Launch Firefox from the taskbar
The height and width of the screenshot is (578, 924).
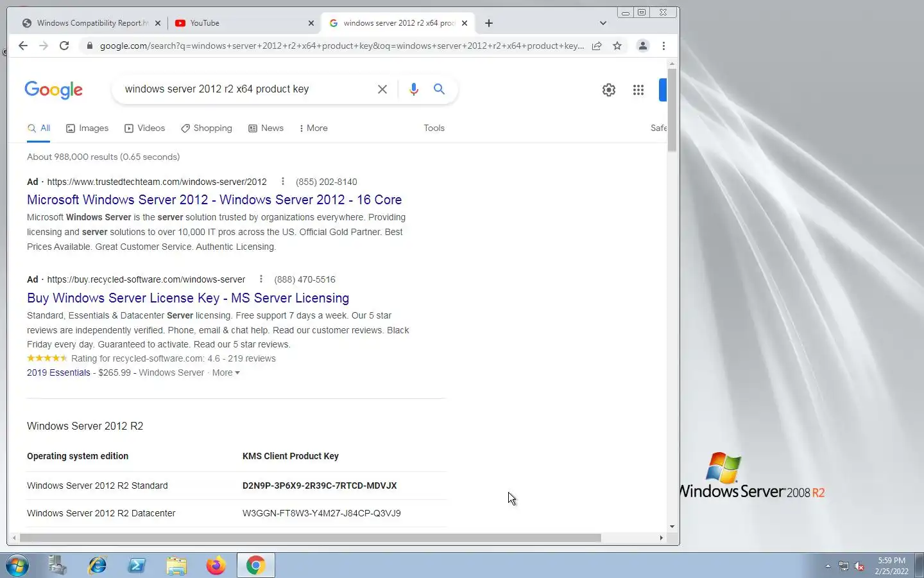tap(216, 566)
